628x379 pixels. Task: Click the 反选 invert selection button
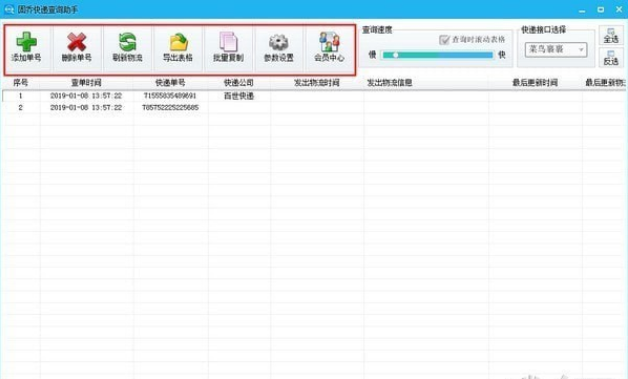611,57
